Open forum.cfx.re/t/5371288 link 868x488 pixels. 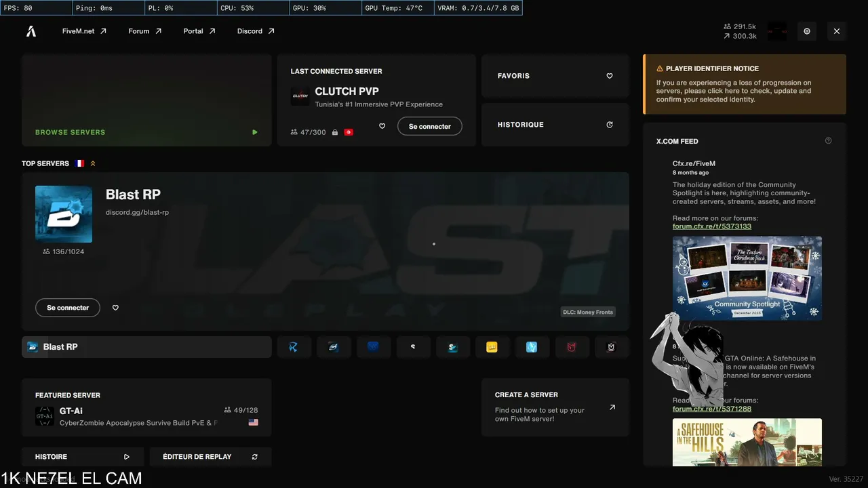[712, 409]
